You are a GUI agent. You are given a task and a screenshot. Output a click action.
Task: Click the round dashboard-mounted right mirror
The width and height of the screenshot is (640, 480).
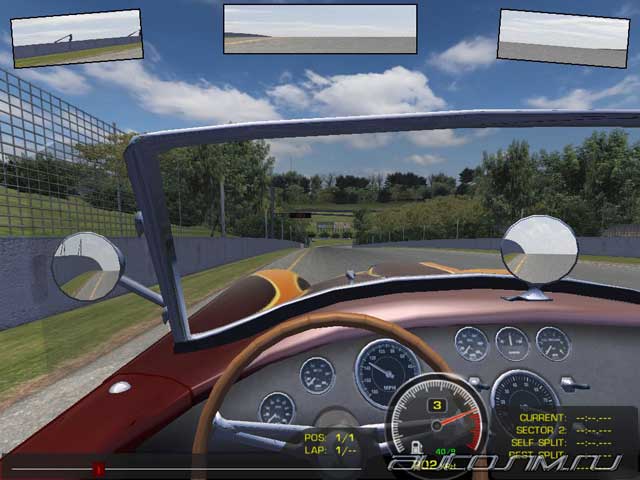[x=539, y=250]
